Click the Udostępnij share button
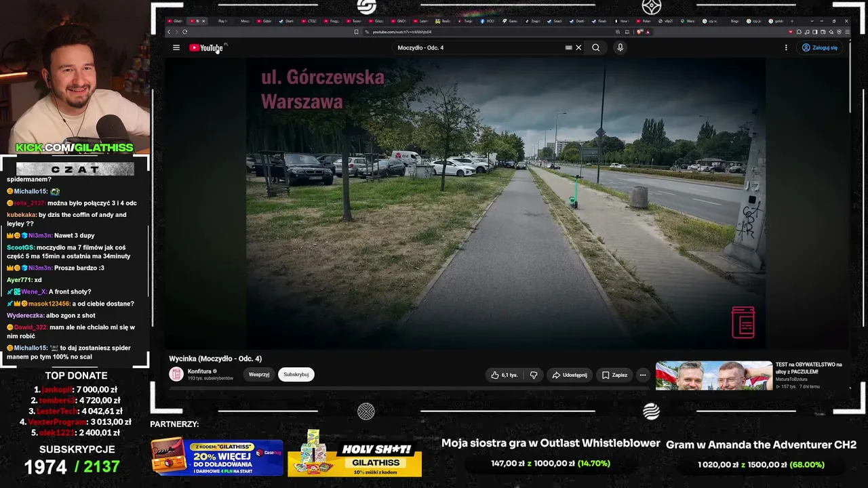 570,375
